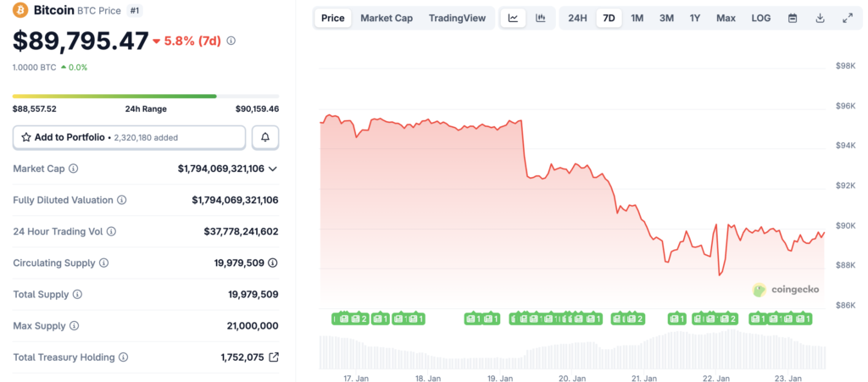Image resolution: width=868 pixels, height=382 pixels.
Task: Expand the chart to fullscreen
Action: pyautogui.click(x=847, y=18)
